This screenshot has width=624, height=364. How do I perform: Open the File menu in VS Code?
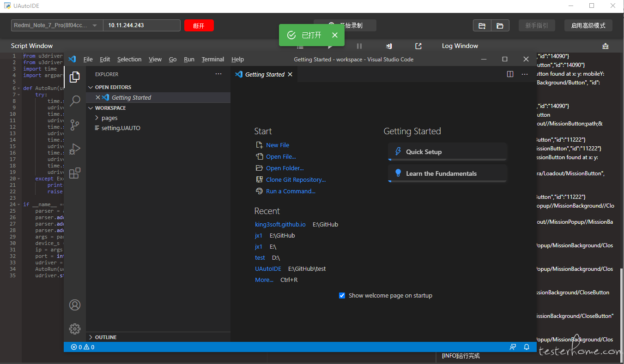click(x=88, y=59)
